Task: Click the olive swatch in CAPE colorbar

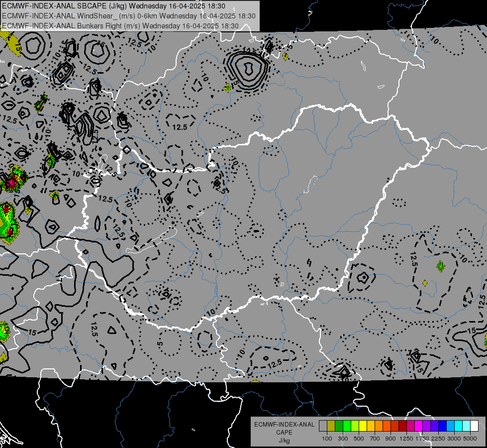Action: (x=331, y=426)
